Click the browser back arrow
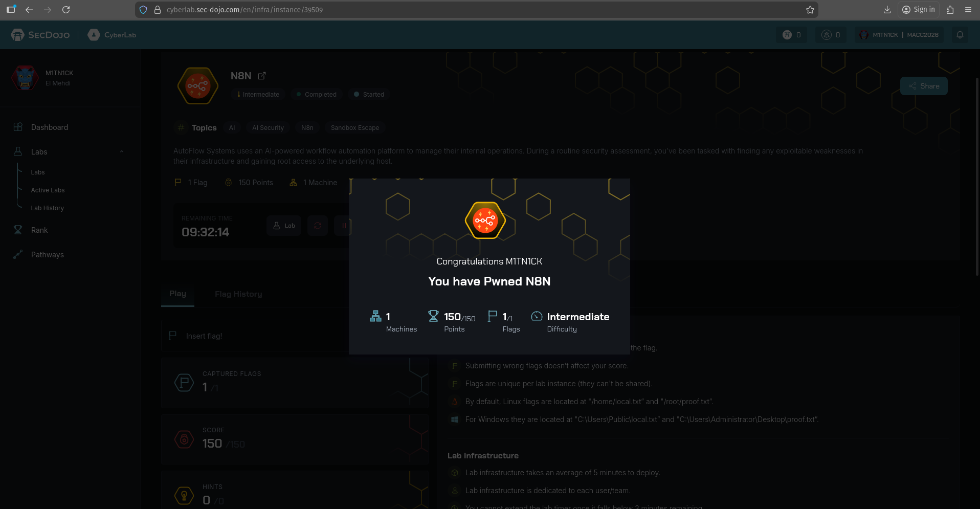The height and width of the screenshot is (509, 980). [x=29, y=10]
